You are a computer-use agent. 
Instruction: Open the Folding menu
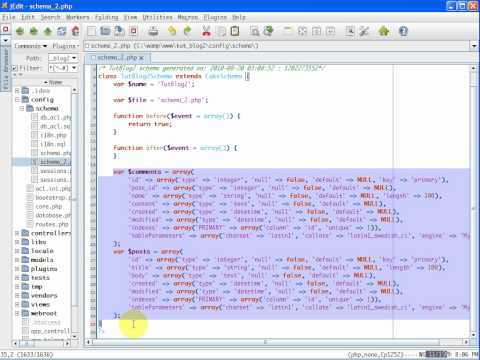[x=107, y=17]
